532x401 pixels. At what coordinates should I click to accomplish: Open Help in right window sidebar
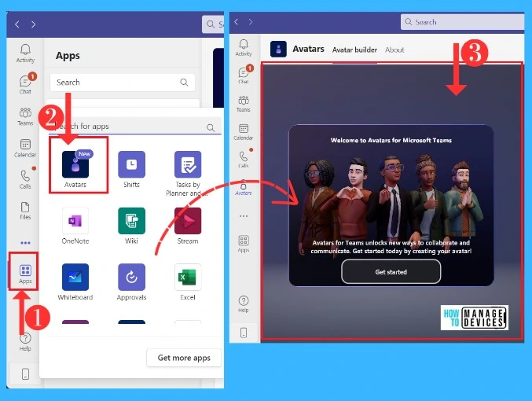coord(244,304)
